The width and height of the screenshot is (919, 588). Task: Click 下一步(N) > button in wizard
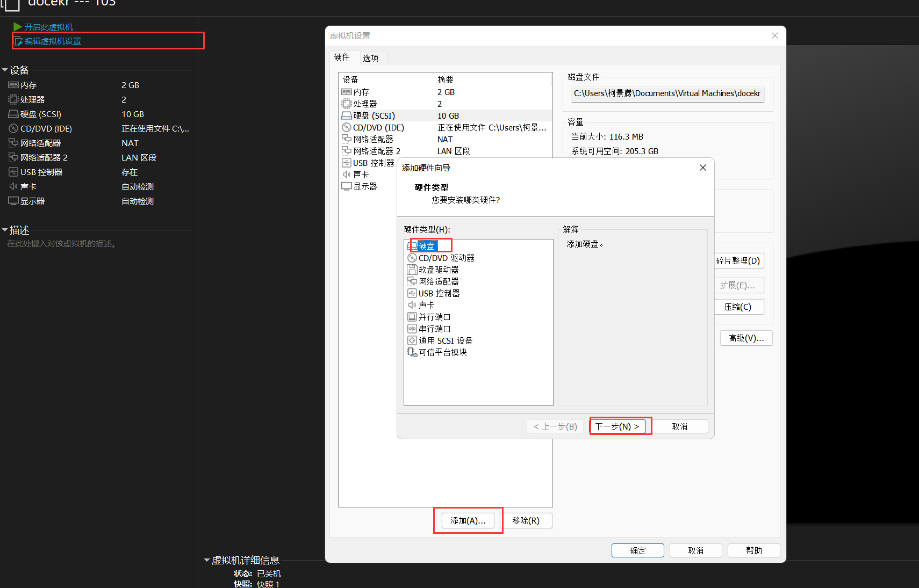(617, 426)
